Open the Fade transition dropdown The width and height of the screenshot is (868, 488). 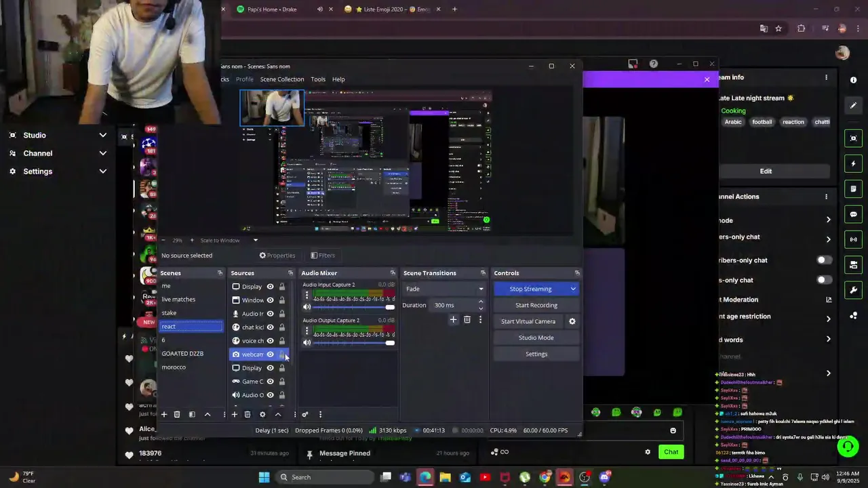443,289
